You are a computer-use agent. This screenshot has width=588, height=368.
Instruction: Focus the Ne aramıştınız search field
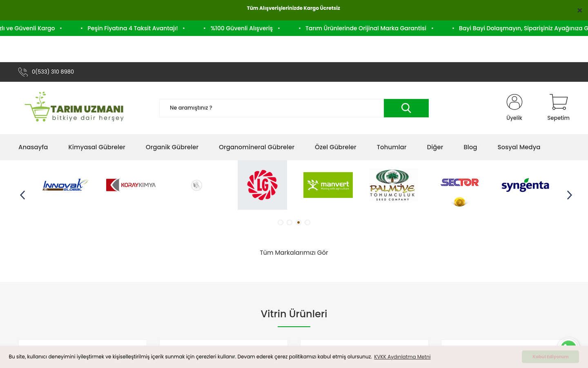pos(272,108)
